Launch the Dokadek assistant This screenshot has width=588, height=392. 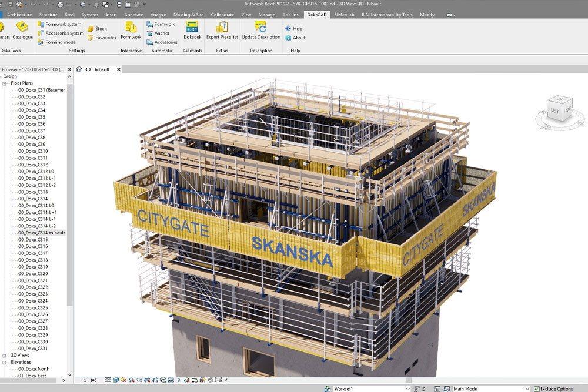tap(192, 29)
